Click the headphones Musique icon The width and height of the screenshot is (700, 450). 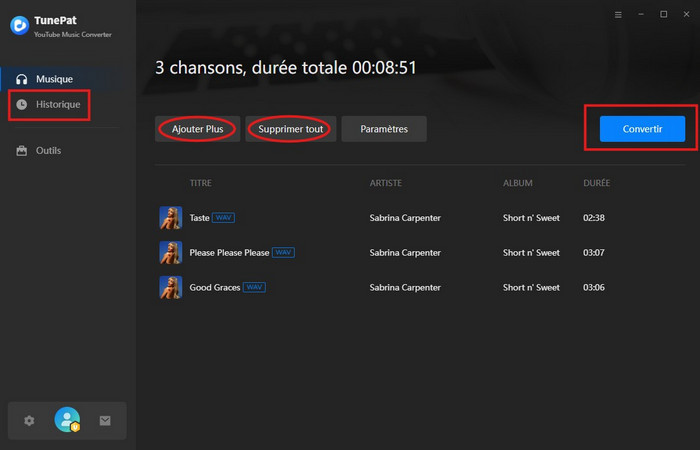pyautogui.click(x=21, y=79)
